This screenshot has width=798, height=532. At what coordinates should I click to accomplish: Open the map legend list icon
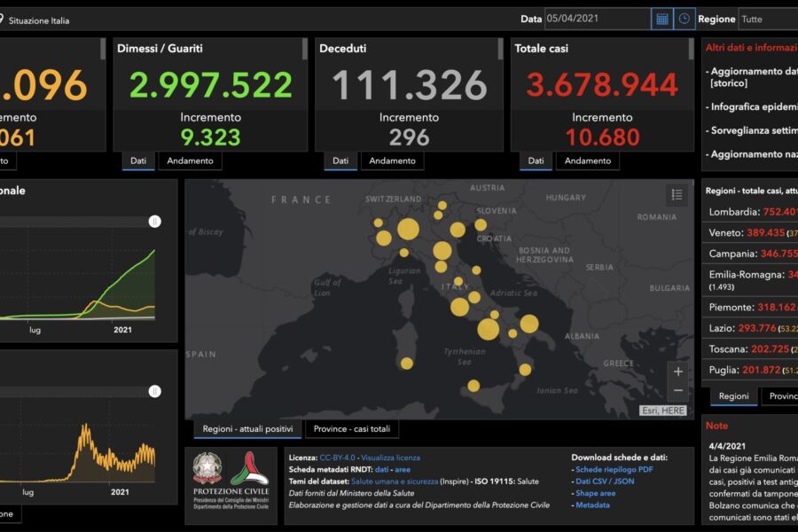[677, 195]
